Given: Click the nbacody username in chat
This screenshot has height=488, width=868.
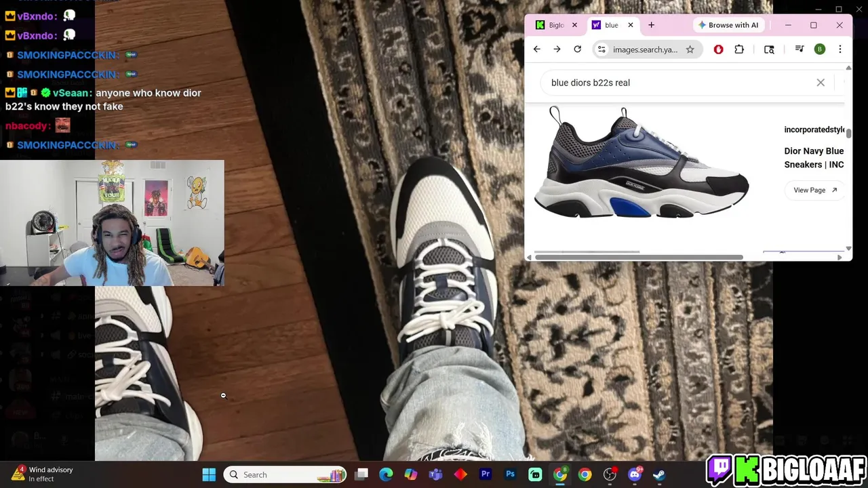Looking at the screenshot, I should click(27, 125).
